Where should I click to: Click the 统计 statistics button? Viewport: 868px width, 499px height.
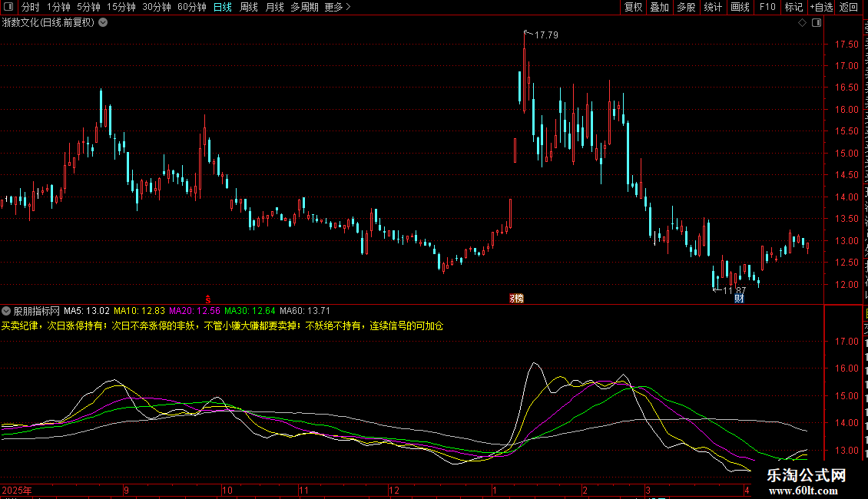[x=712, y=7]
